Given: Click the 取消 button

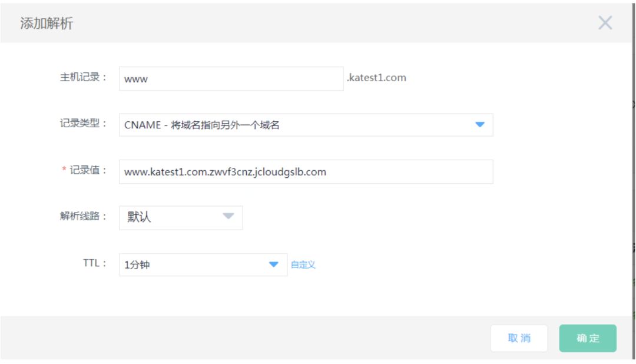Looking at the screenshot, I should [x=519, y=338].
